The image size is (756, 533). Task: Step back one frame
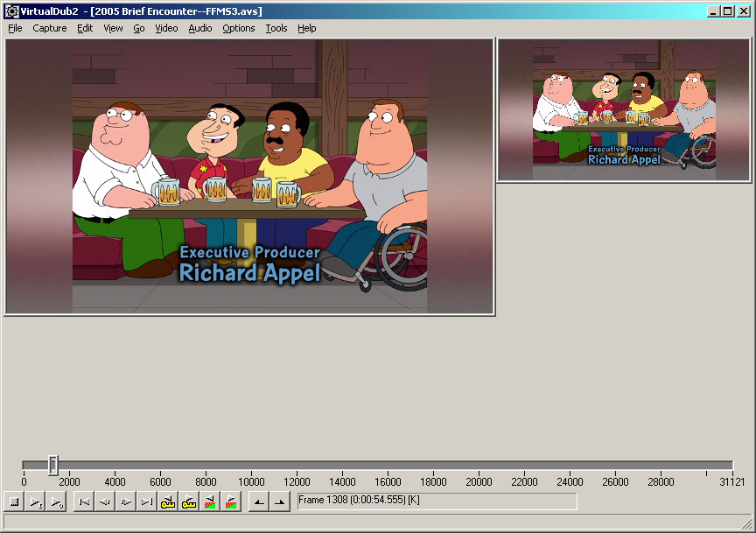pyautogui.click(x=105, y=502)
